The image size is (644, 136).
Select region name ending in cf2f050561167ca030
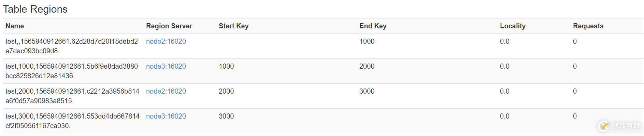pos(72,121)
